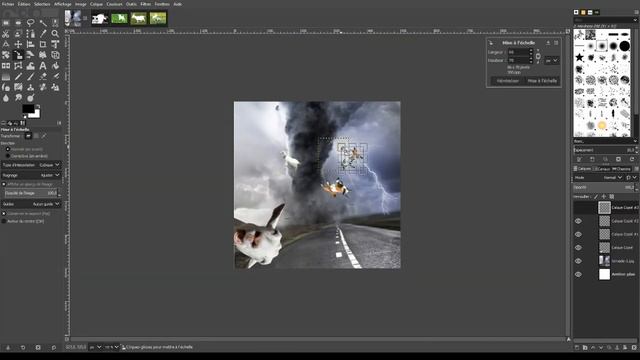Switch to the first green image tab thumbnail

pyautogui.click(x=119, y=18)
